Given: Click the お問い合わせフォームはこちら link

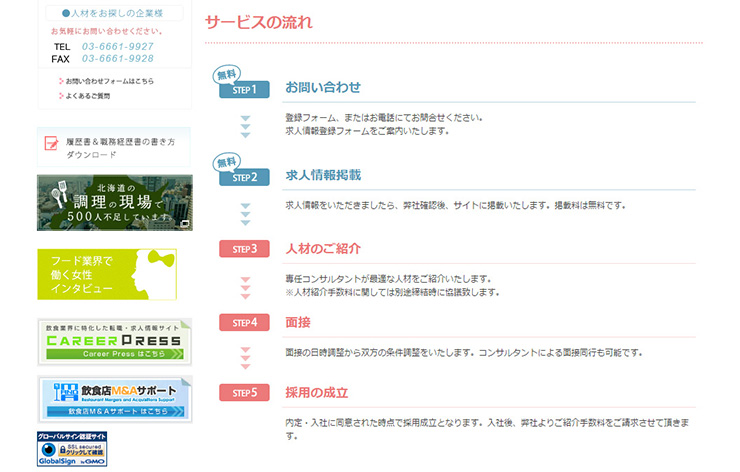Looking at the screenshot, I should click(x=110, y=81).
